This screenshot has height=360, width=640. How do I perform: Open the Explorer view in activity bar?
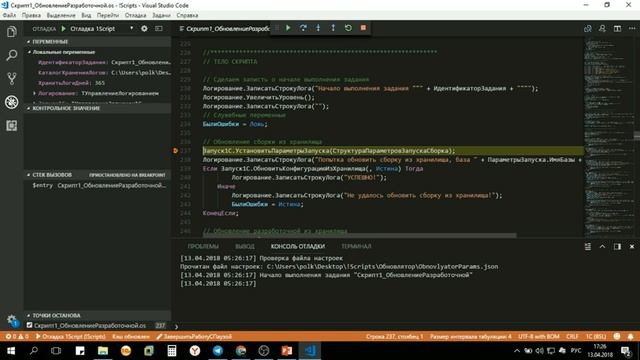[x=11, y=31]
